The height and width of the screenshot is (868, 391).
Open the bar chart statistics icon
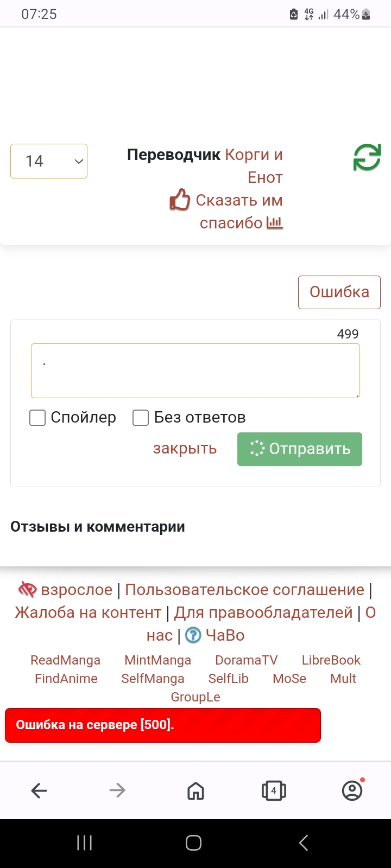[275, 222]
